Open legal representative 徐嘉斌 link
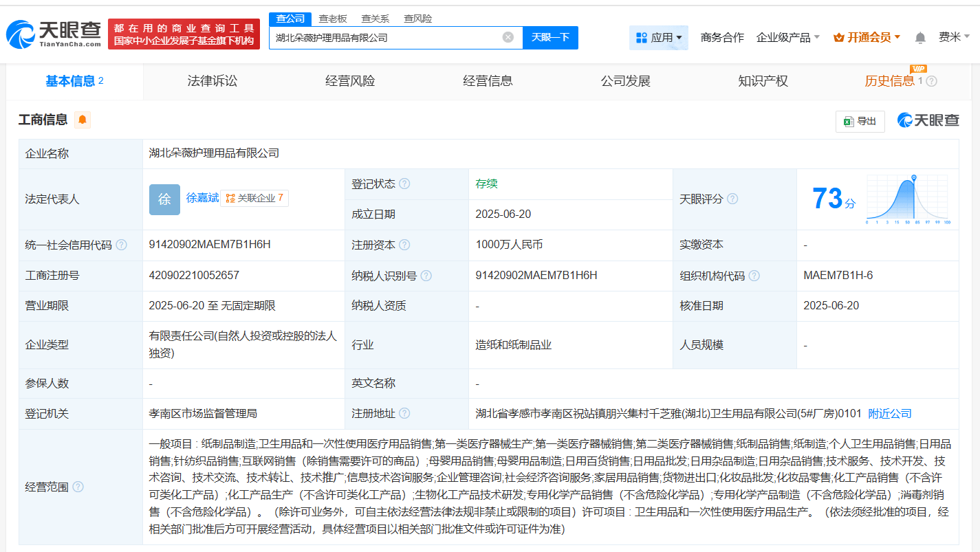 [x=203, y=198]
